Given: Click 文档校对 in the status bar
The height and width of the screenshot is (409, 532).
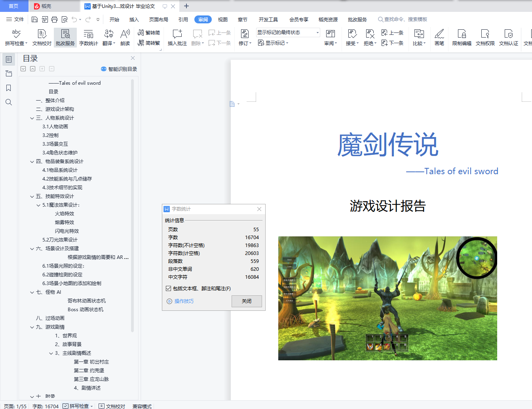Looking at the screenshot, I should [112, 406].
